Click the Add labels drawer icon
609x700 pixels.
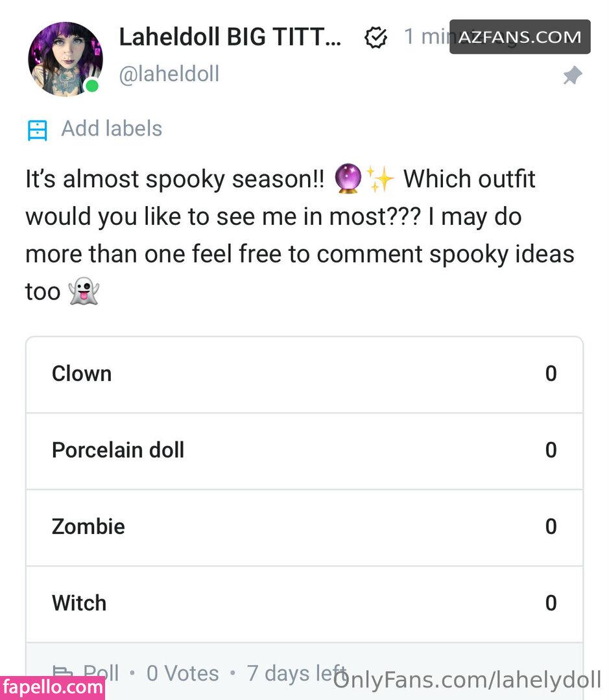[x=38, y=130]
